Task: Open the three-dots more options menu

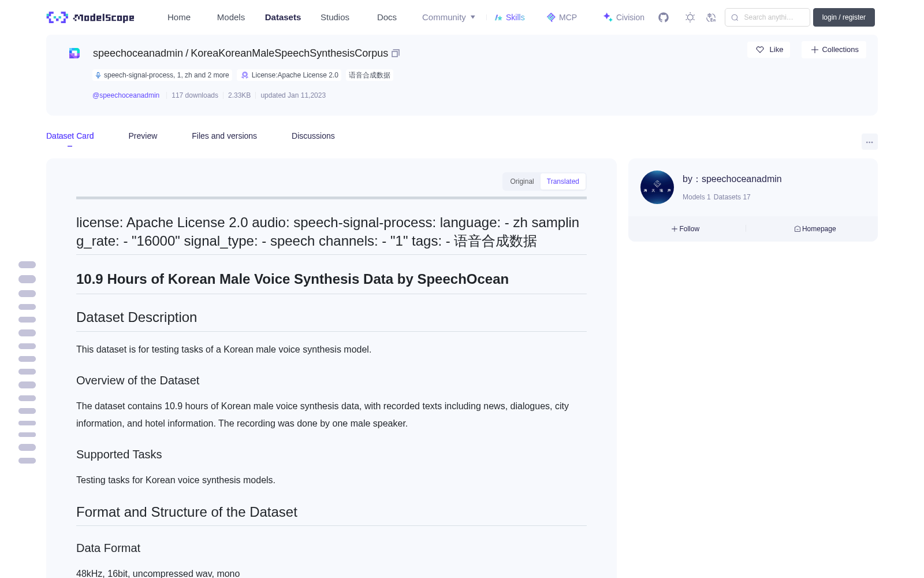Action: coord(870,142)
